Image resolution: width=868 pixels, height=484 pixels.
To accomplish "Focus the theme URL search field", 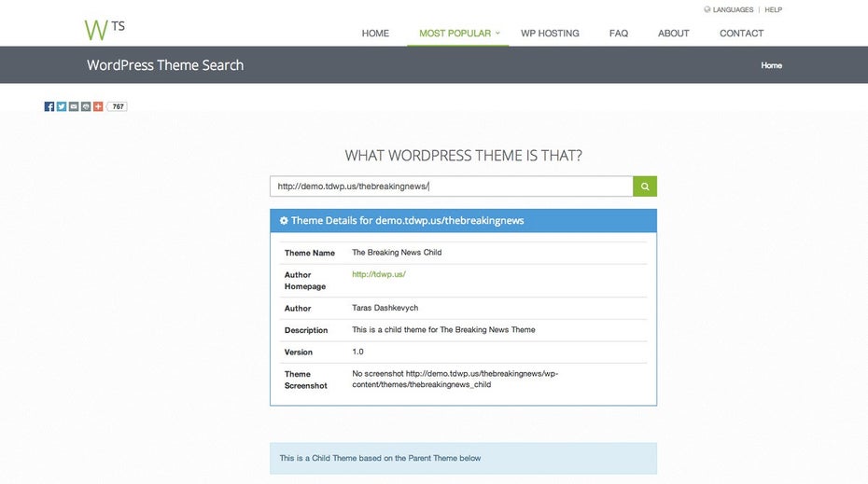I will click(x=451, y=187).
